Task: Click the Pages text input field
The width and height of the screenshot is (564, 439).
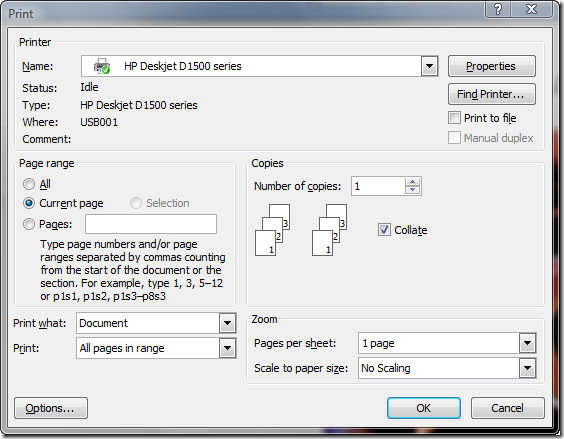Action: [151, 224]
